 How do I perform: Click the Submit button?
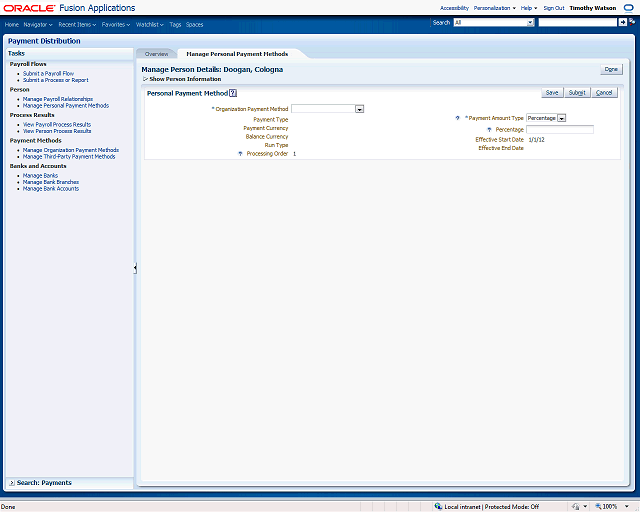[577, 93]
